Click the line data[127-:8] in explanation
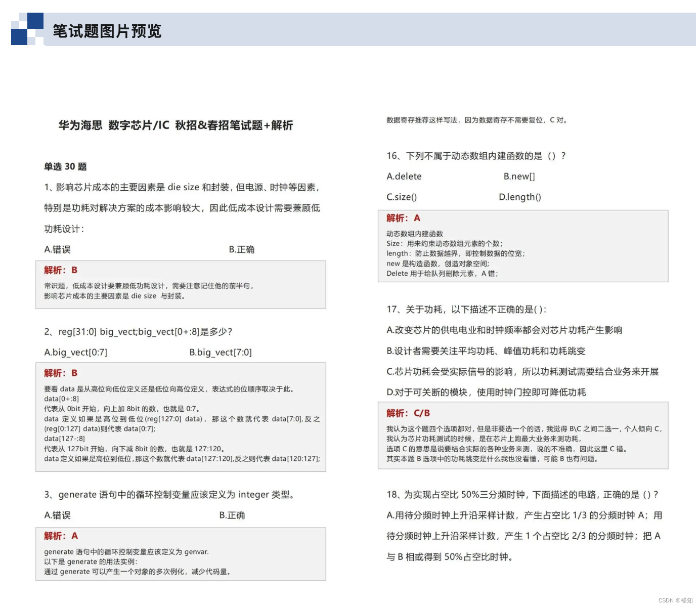Screen dimensions: 700x608 point(65,439)
